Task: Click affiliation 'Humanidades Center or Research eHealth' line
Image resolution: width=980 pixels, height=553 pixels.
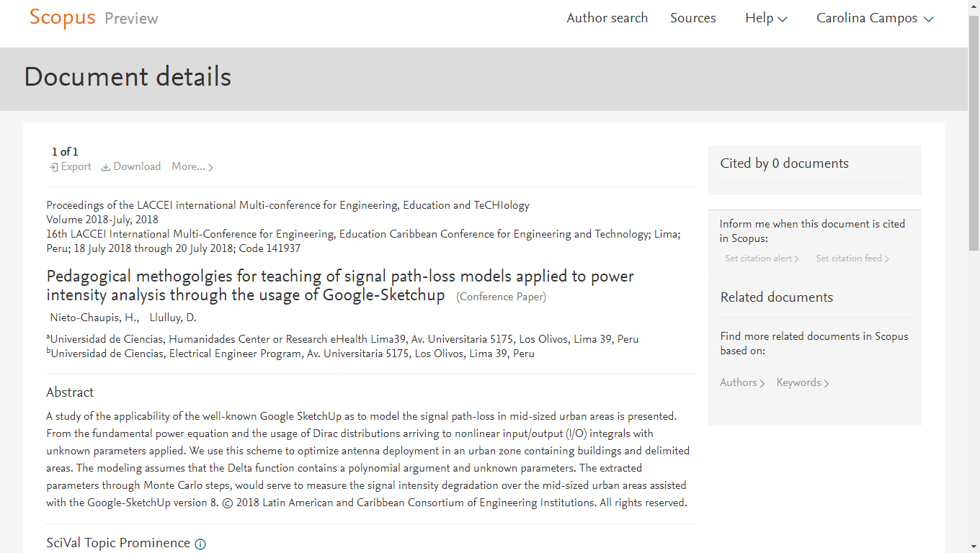Action: coord(342,339)
